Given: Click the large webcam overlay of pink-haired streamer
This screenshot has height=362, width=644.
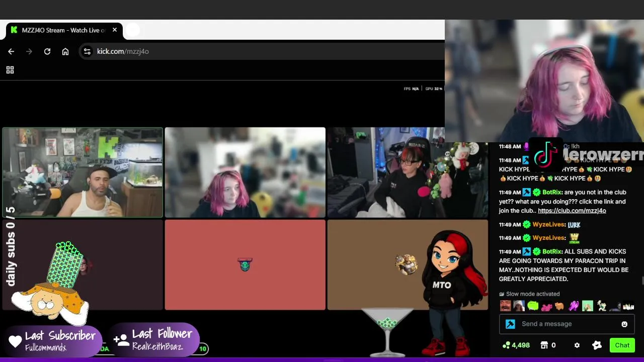Looking at the screenshot, I should 544,81.
